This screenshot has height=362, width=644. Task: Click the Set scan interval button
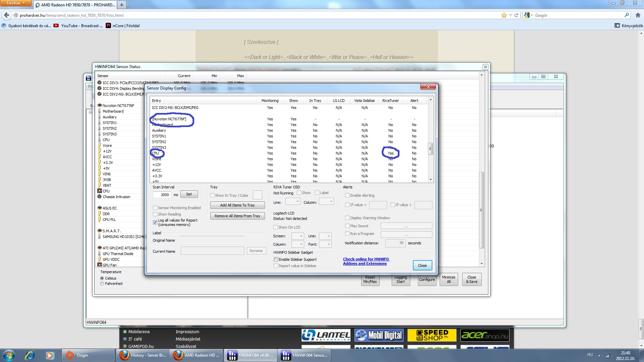click(189, 194)
